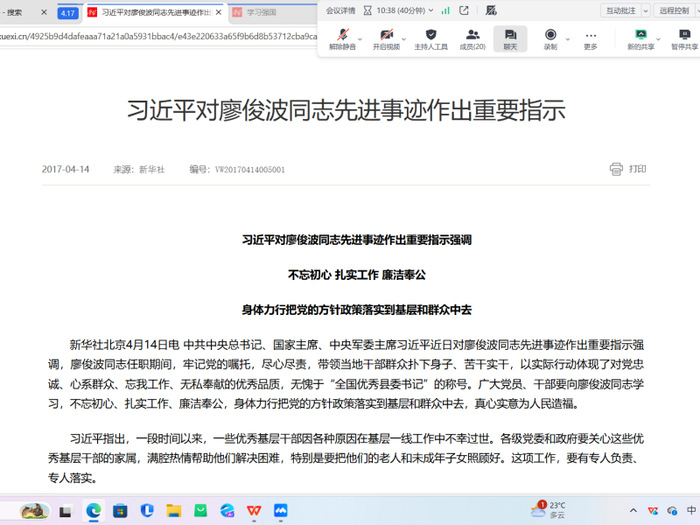700x525 pixels.
Task: Open the weather widget showing 23°C
Action: 550,510
